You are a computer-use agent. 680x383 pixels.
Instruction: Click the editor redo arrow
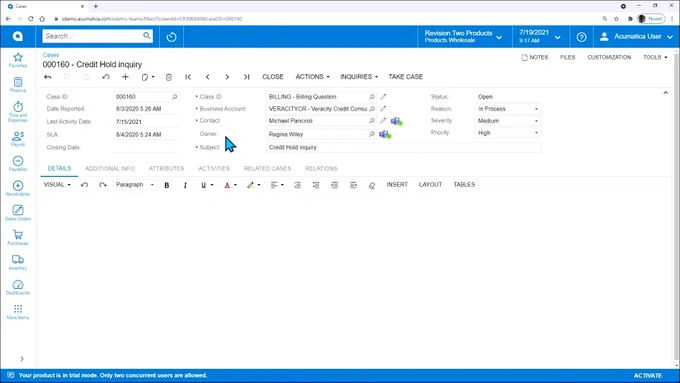pyautogui.click(x=103, y=185)
